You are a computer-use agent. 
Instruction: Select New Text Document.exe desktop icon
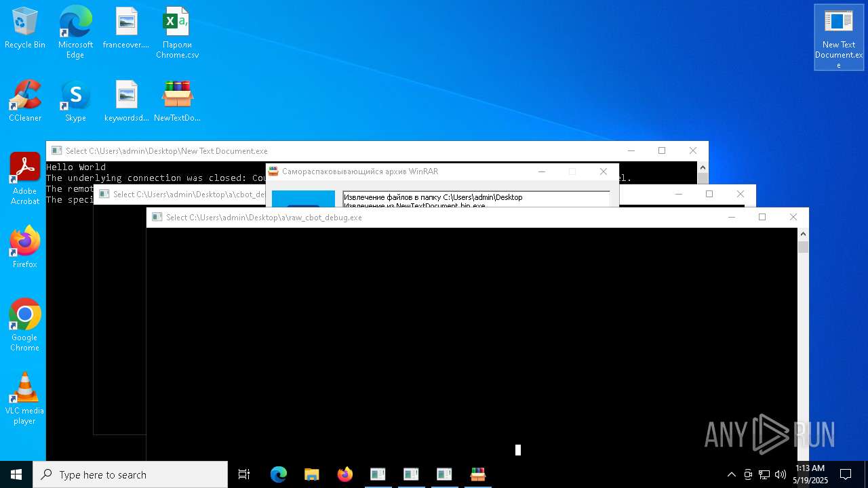839,37
